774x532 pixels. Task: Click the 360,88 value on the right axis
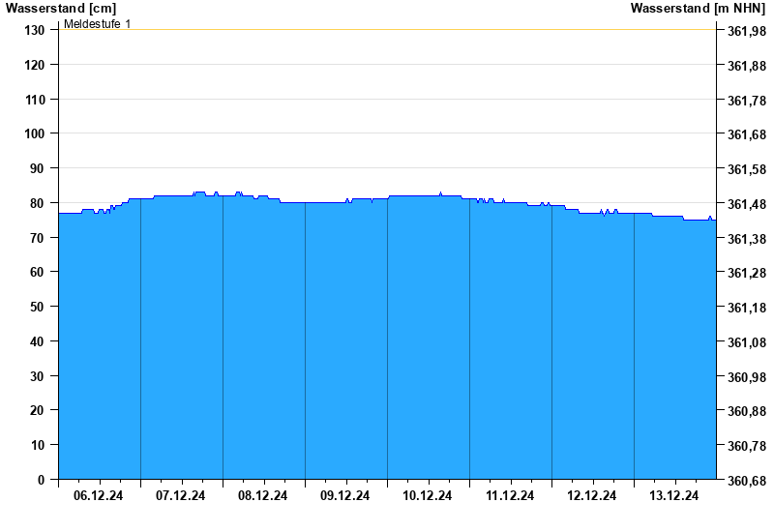(747, 411)
